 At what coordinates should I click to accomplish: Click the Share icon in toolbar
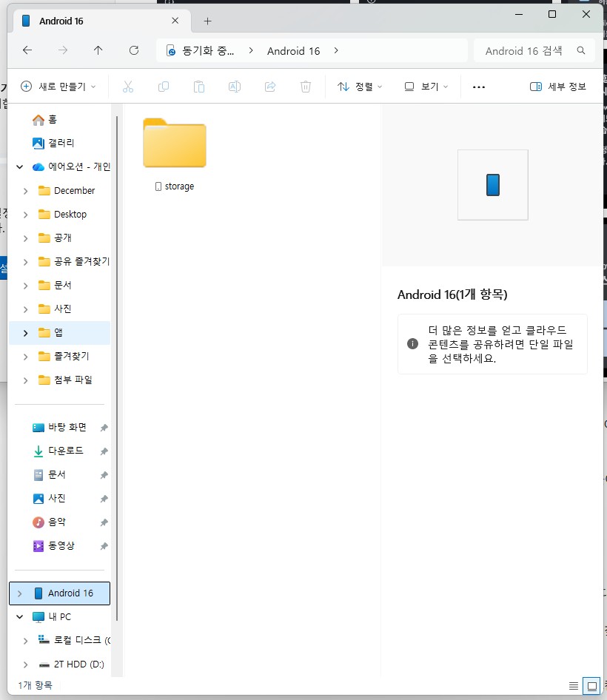(270, 87)
